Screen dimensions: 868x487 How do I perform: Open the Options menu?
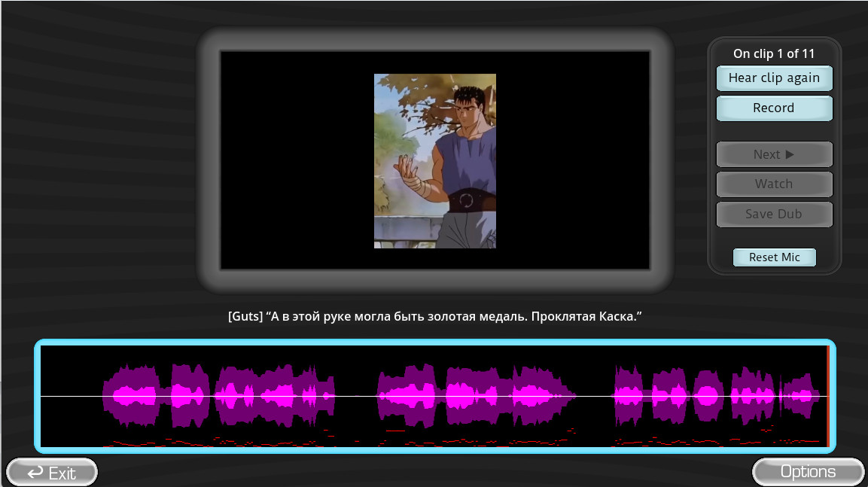click(808, 471)
